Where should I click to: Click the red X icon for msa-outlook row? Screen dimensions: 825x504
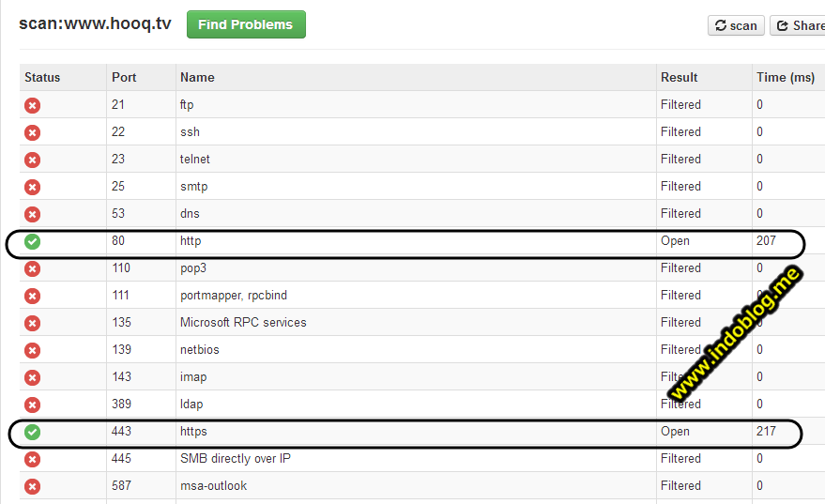(32, 487)
